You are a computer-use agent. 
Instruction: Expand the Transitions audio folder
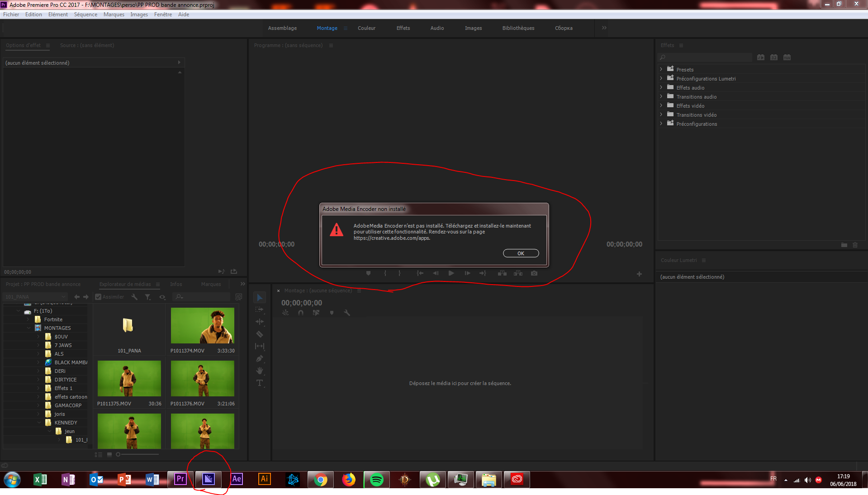661,96
